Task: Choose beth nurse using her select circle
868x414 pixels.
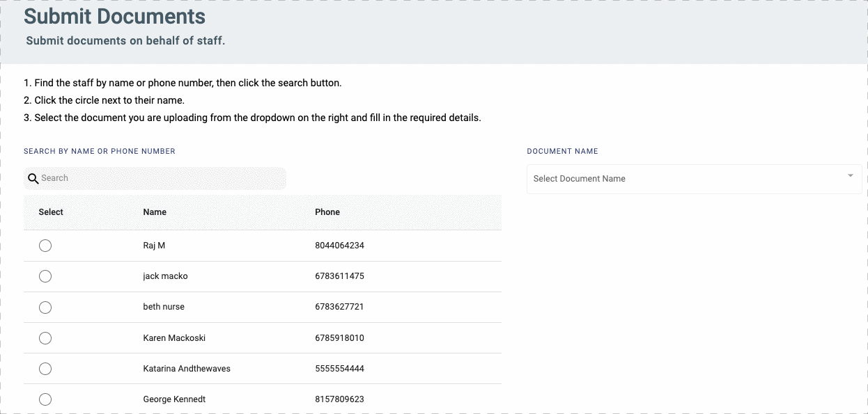Action: click(x=45, y=307)
